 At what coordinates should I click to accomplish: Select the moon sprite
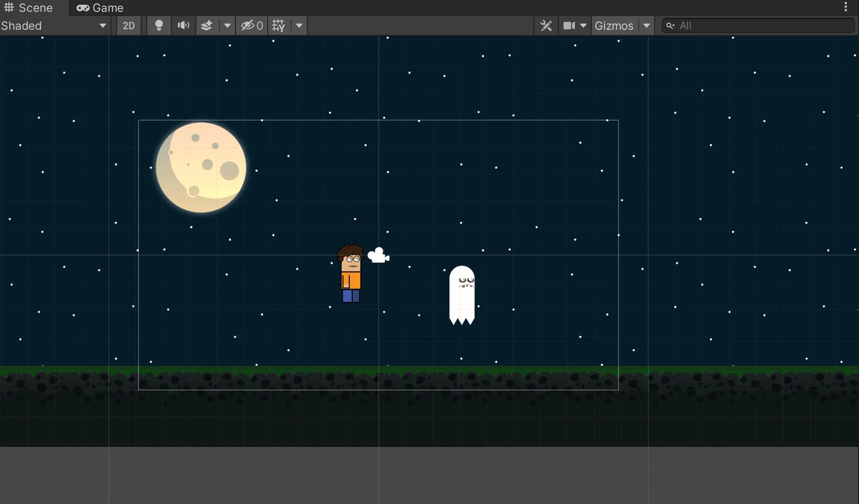(201, 168)
